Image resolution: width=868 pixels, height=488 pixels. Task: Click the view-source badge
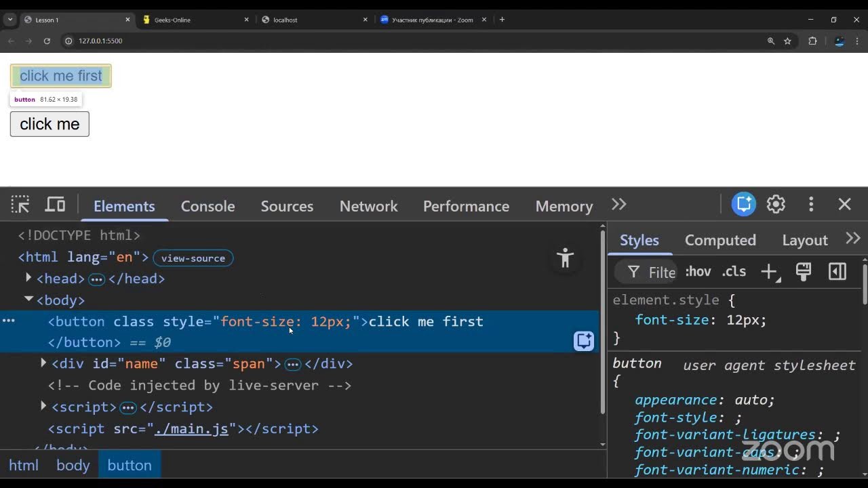(x=193, y=258)
